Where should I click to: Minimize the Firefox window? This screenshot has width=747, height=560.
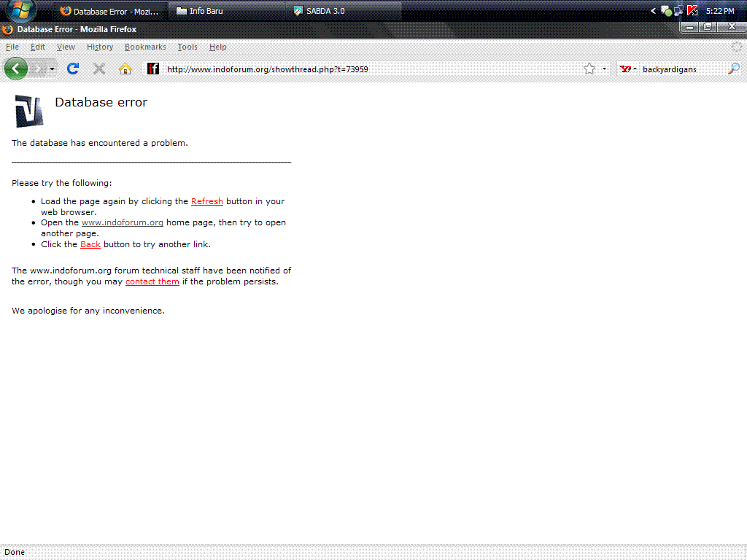point(689,27)
